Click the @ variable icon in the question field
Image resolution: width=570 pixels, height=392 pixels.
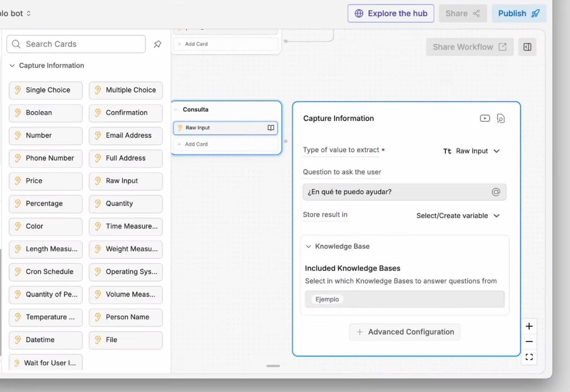point(496,192)
